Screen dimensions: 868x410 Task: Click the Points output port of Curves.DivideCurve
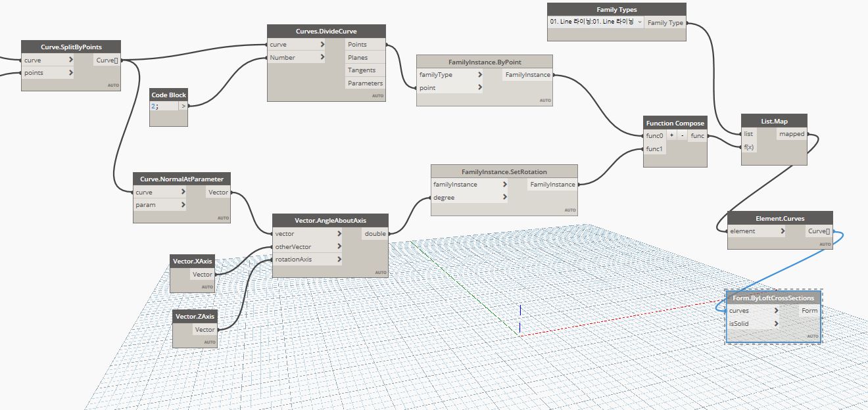[x=358, y=44]
